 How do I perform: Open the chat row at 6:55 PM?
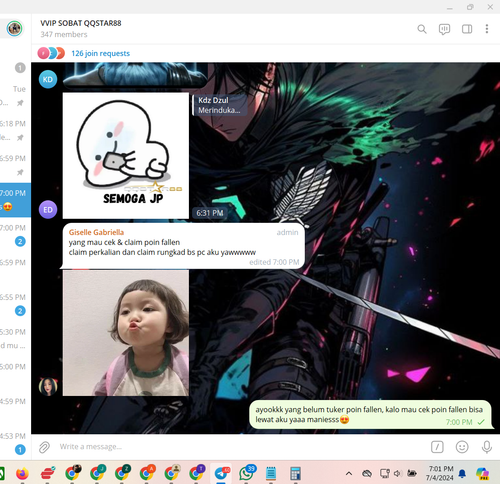click(15, 304)
